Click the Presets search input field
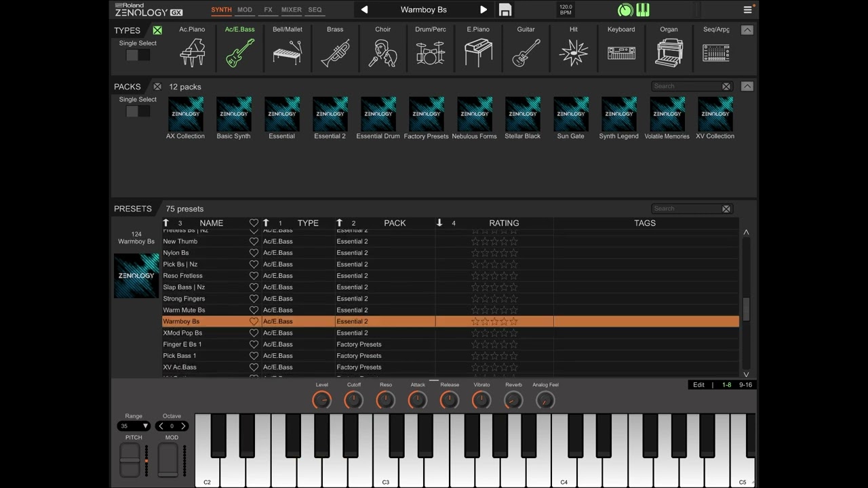This screenshot has height=488, width=868. point(686,209)
